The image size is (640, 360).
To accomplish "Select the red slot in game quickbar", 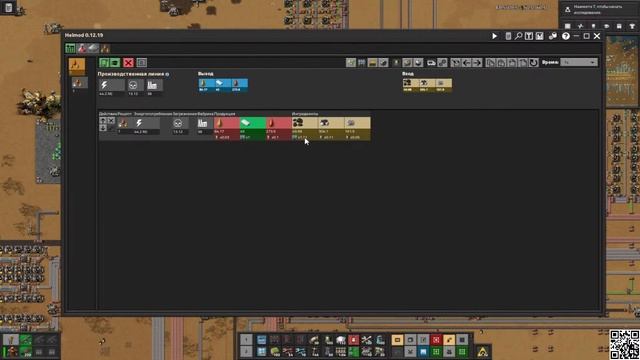I will 353,340.
